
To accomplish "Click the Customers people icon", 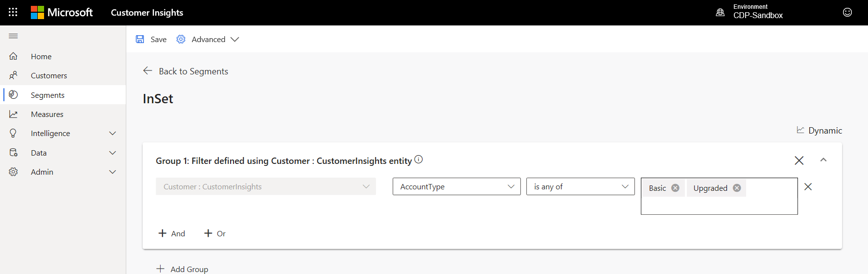I will [x=13, y=75].
